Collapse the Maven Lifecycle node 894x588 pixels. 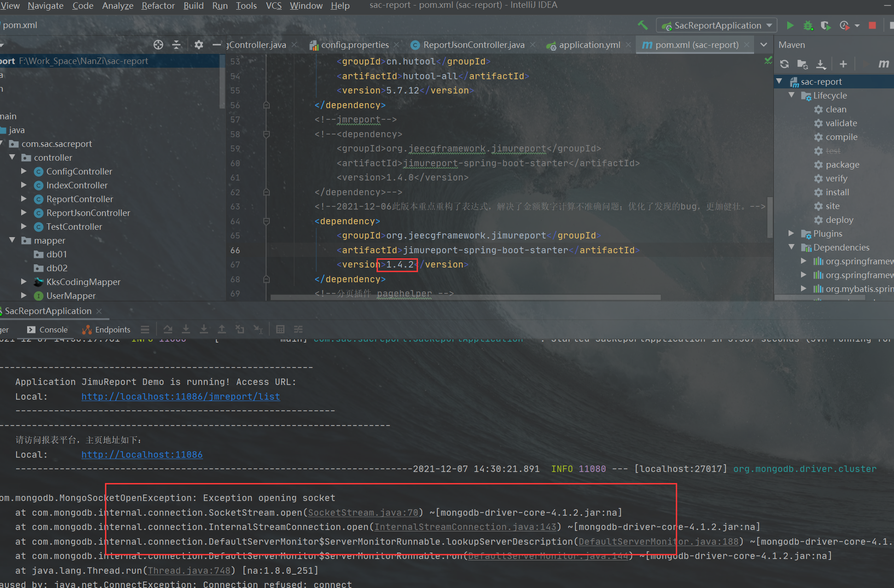(792, 95)
